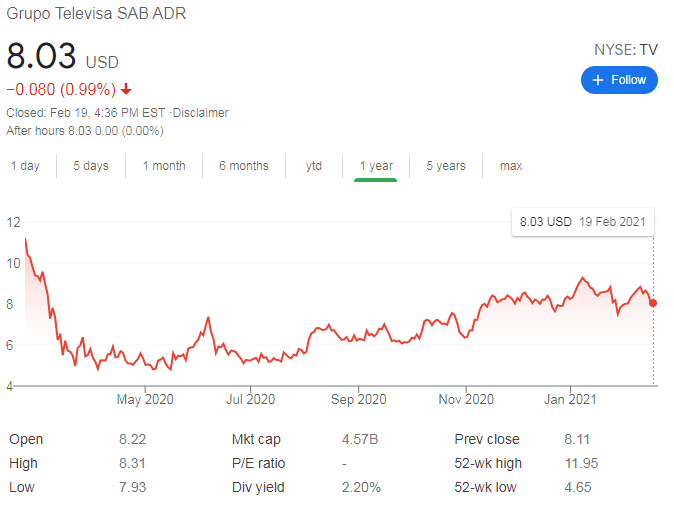Click the May 2020 axis label
Viewport: 674px width, 512px height.
[145, 399]
